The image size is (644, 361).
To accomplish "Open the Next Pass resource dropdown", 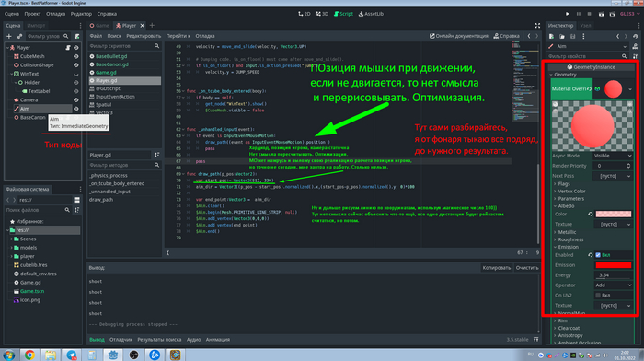I will pos(613,176).
